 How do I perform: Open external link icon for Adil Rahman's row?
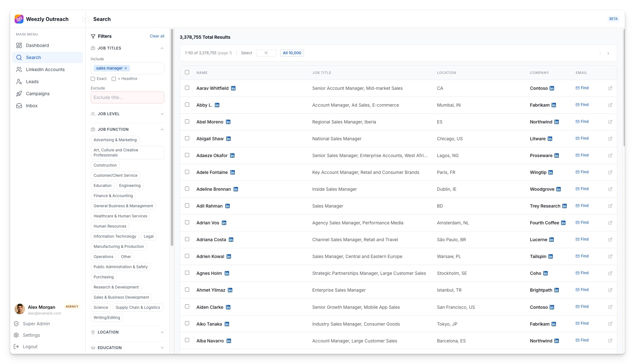click(x=610, y=206)
